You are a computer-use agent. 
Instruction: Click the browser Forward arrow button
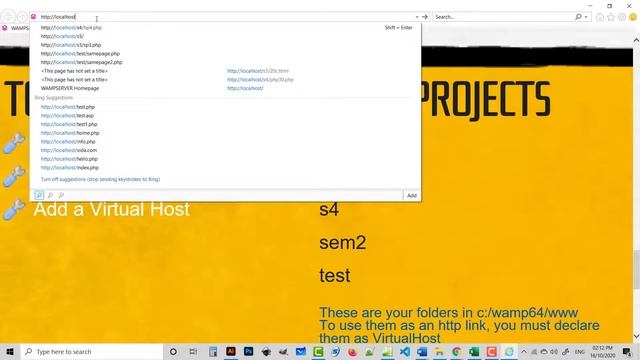[x=22, y=17]
